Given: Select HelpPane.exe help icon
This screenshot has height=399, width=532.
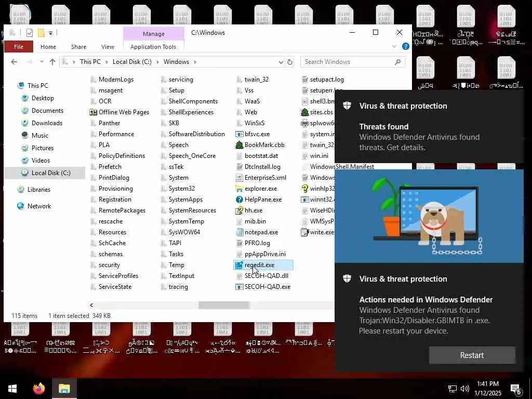Looking at the screenshot, I should 239,199.
